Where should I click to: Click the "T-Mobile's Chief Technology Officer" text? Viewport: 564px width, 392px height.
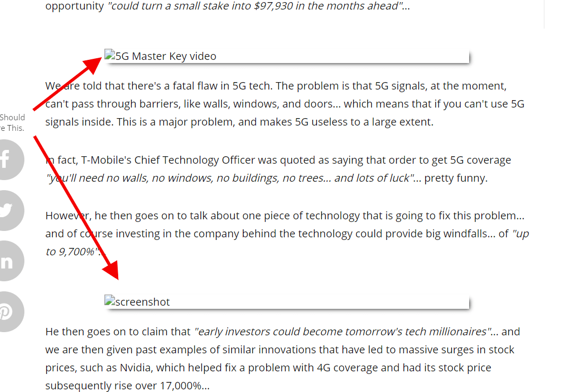point(168,160)
